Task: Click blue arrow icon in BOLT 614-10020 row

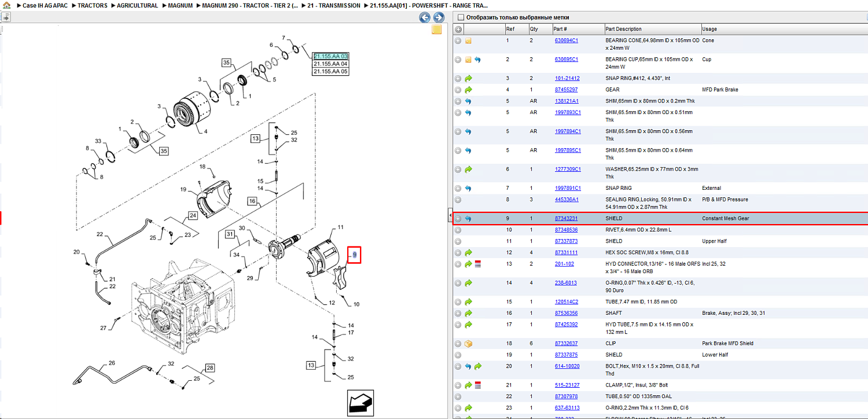Action: [x=468, y=366]
